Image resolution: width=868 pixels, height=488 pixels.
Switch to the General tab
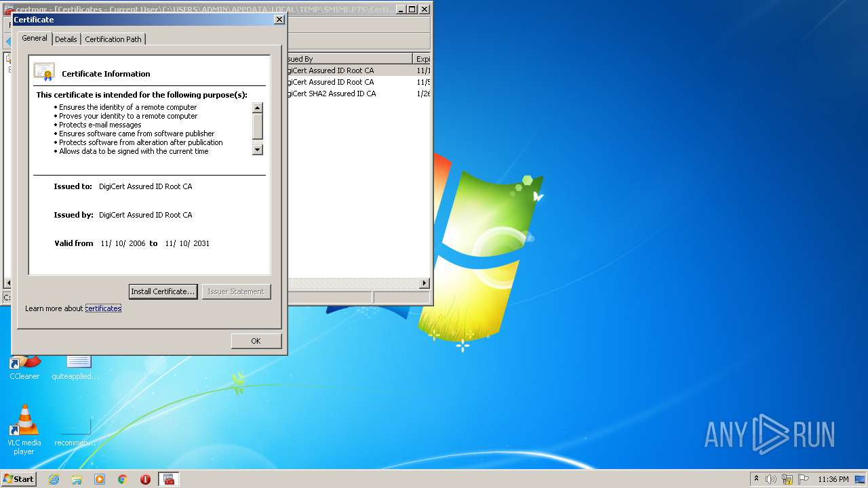point(34,38)
